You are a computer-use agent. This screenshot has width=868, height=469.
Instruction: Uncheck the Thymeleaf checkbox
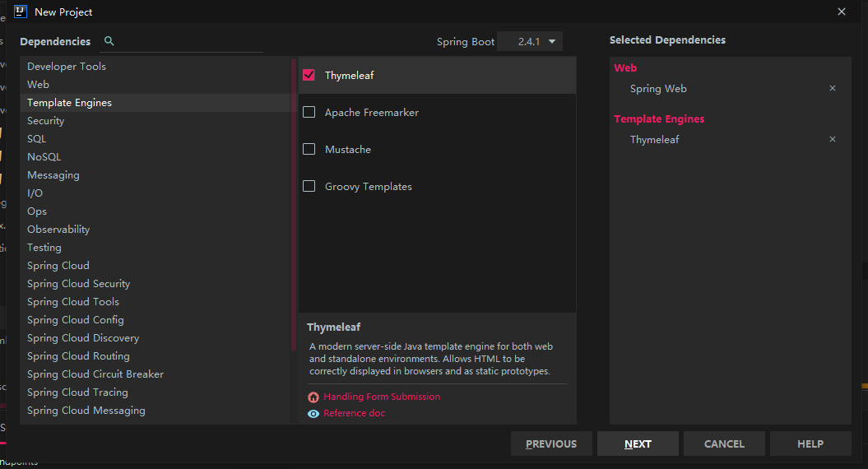pos(309,75)
